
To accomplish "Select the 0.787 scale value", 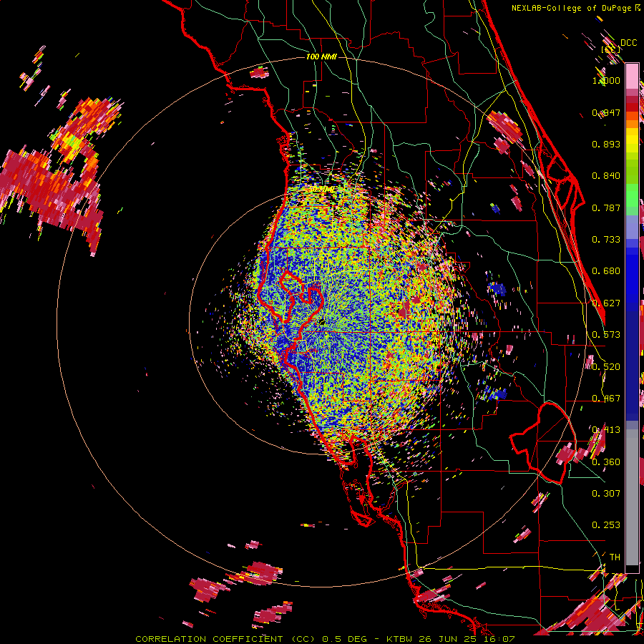I will [x=606, y=208].
